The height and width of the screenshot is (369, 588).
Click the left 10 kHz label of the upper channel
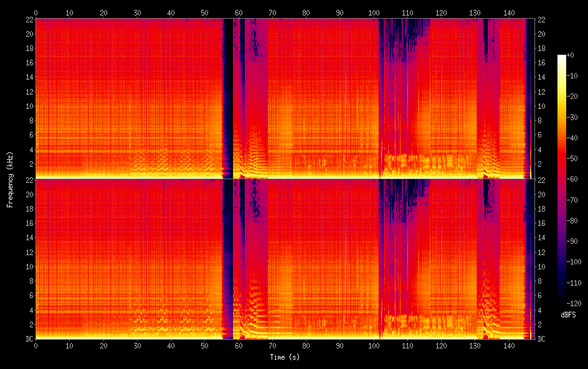point(27,106)
